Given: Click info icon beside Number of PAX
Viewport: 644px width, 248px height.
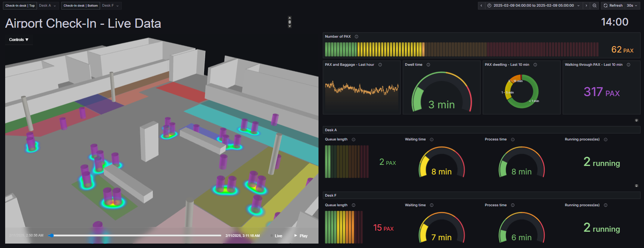Looking at the screenshot, I should pos(356,37).
